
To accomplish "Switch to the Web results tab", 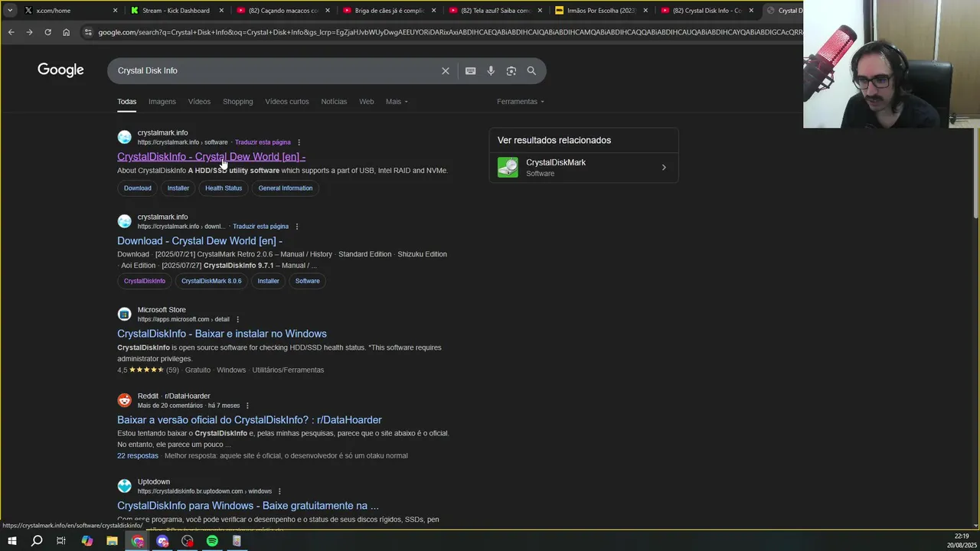I will [367, 101].
